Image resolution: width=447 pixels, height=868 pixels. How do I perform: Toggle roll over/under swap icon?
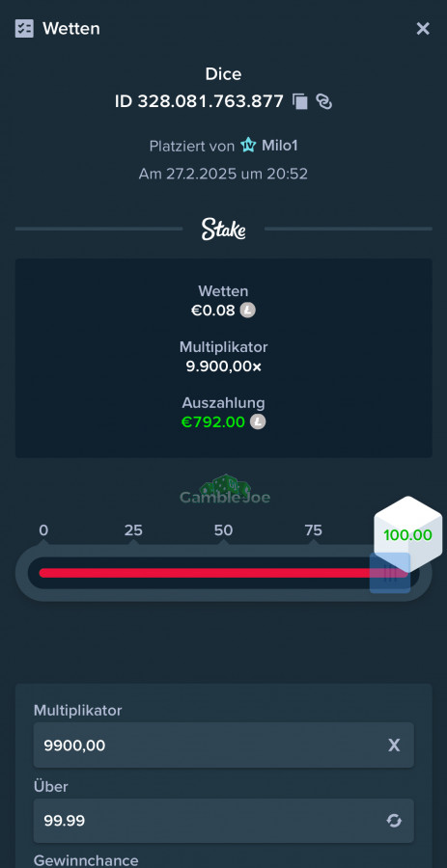394,821
